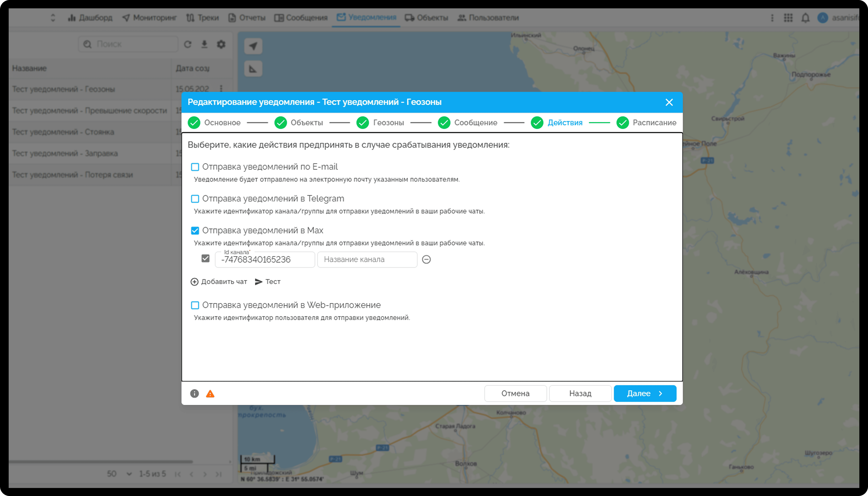The image size is (868, 496).
Task: Open Сообщения menu item
Action: [x=301, y=18]
